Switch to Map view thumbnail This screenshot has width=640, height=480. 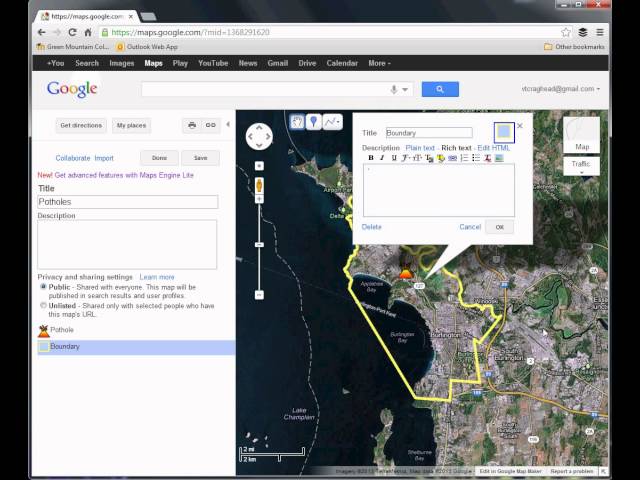581,135
